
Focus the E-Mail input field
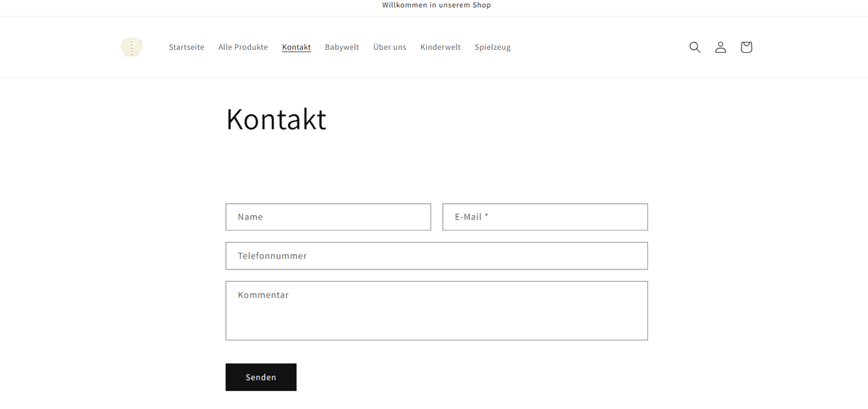point(545,217)
